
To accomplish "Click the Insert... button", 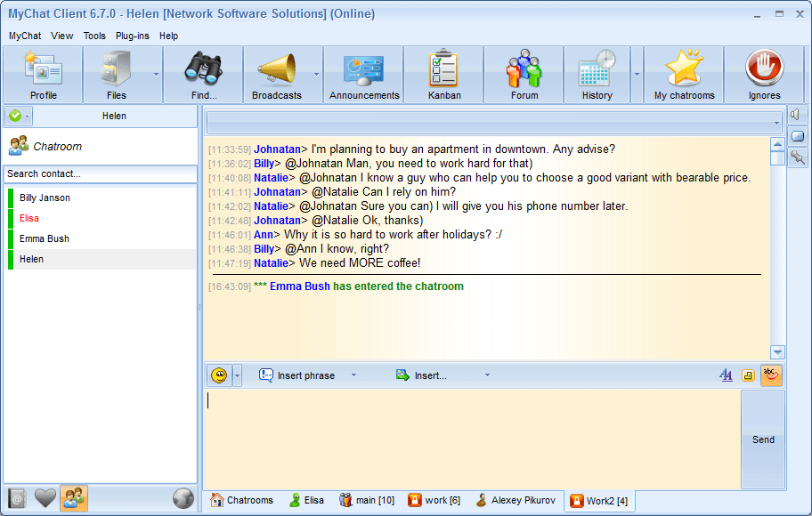I will click(x=421, y=375).
